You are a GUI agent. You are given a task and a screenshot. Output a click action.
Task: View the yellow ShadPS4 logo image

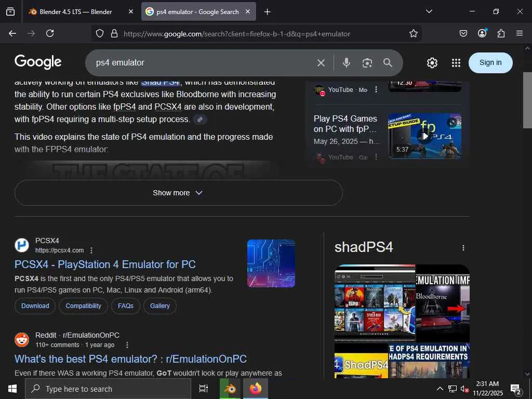pyautogui.click(x=361, y=361)
